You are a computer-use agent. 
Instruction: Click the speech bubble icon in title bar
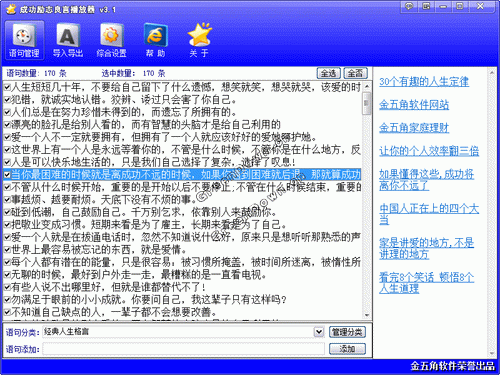coord(409,6)
